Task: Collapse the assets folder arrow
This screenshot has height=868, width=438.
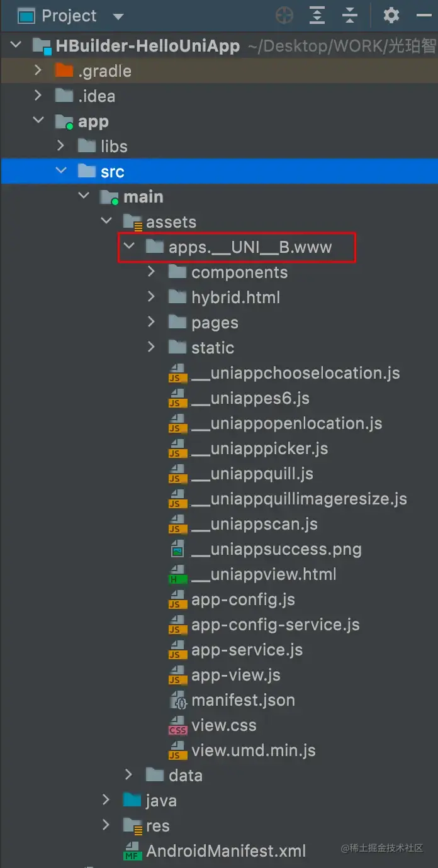Action: (x=106, y=221)
